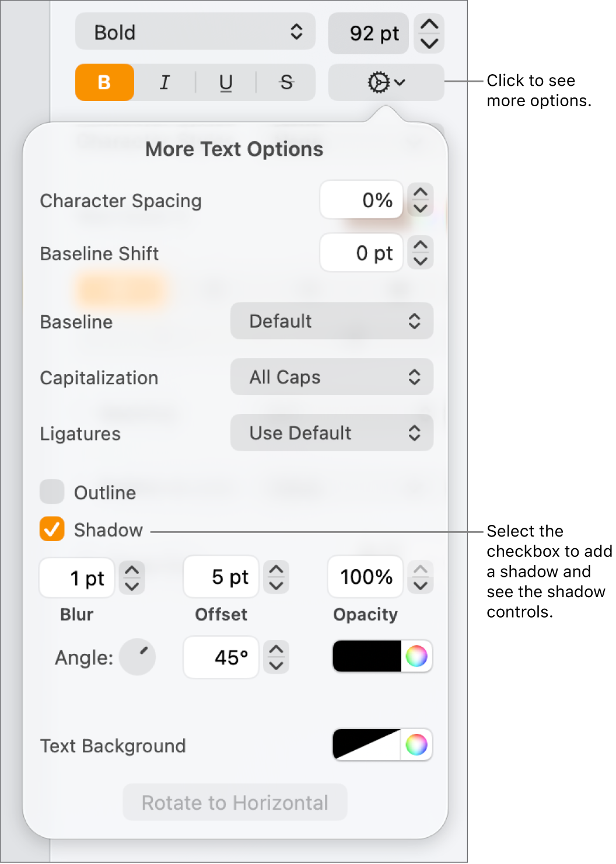Enable the Outline checkbox
616x864 pixels.
click(51, 492)
